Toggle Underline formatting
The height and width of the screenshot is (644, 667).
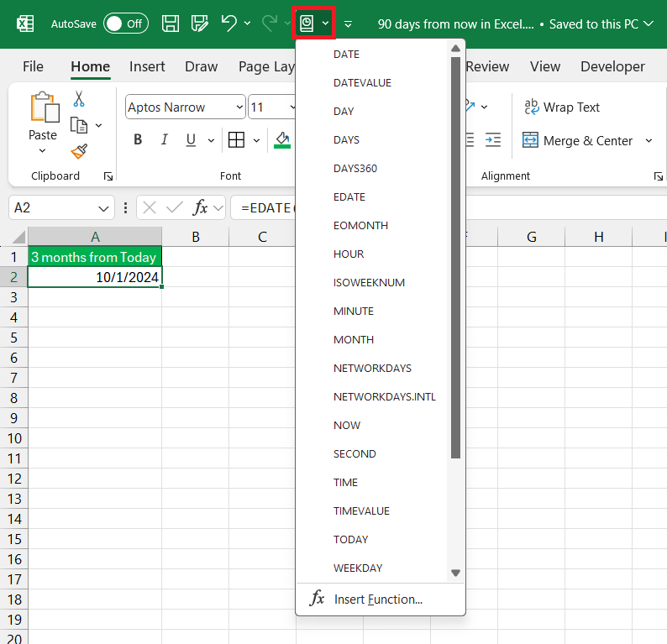[191, 139]
